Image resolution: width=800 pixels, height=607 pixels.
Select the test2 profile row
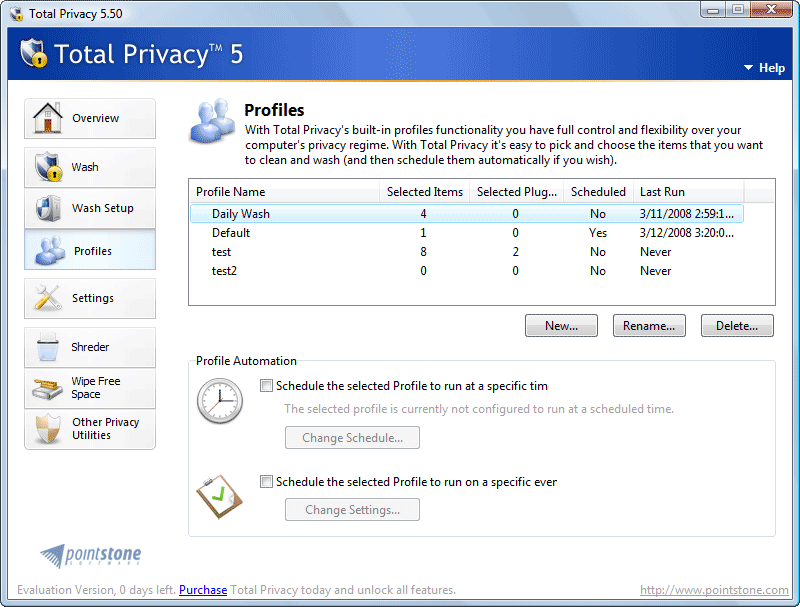tap(467, 270)
